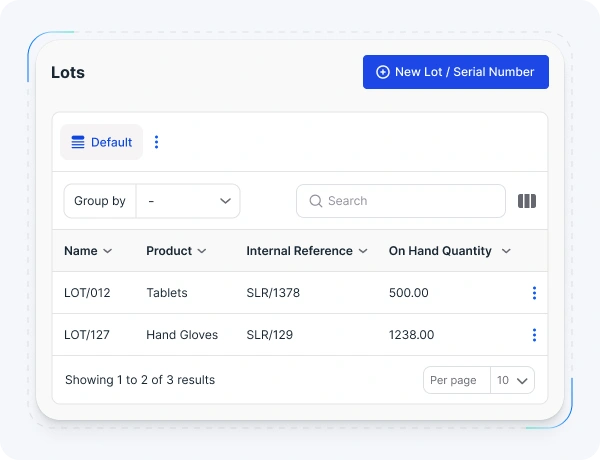This screenshot has height=460, width=600.
Task: Click the Tablets product cell
Action: point(167,293)
